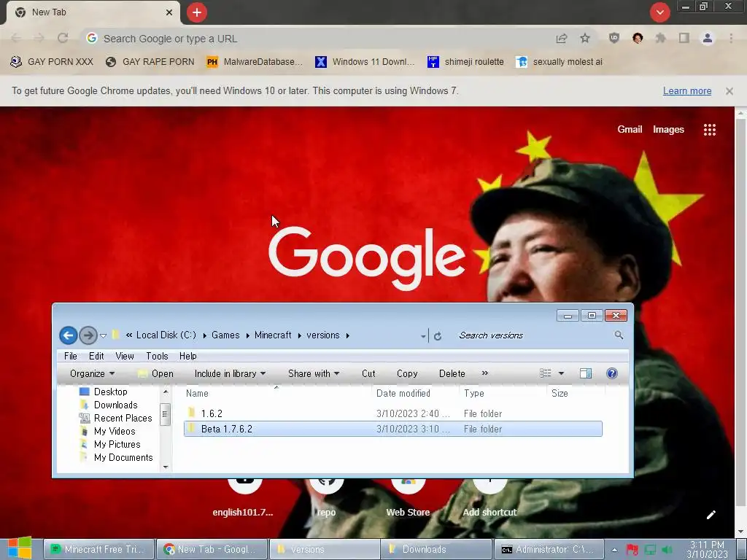This screenshot has width=747, height=560.
Task: Navigate to Minecraft in the breadcrumb
Action: click(273, 335)
